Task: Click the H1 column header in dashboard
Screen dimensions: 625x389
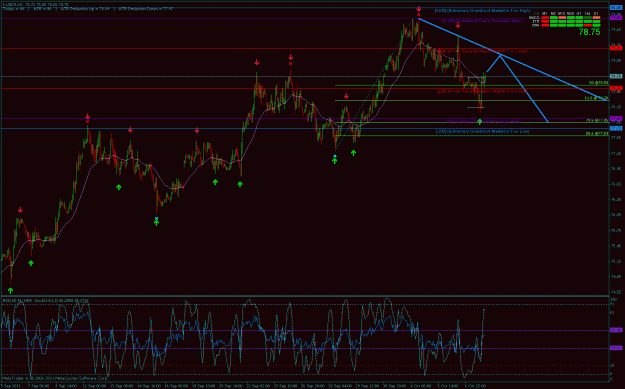Action: (x=579, y=13)
